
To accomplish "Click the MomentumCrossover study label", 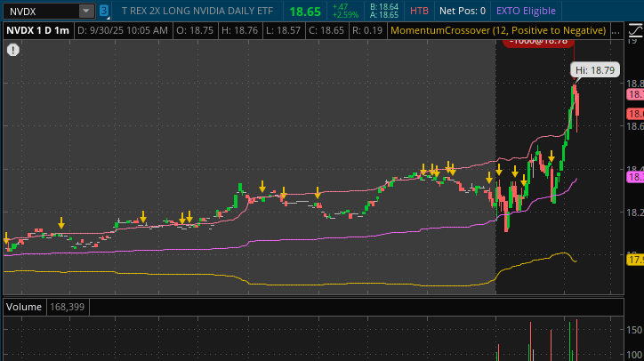I will pos(498,30).
